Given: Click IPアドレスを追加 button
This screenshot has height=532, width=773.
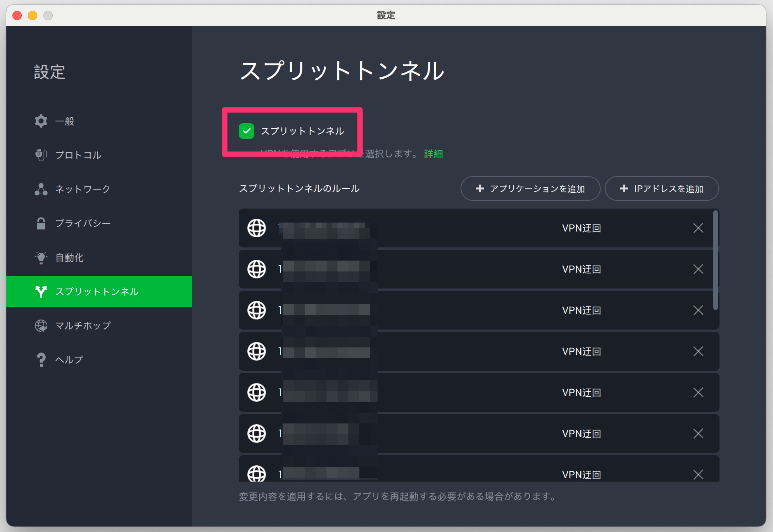Looking at the screenshot, I should click(x=662, y=188).
